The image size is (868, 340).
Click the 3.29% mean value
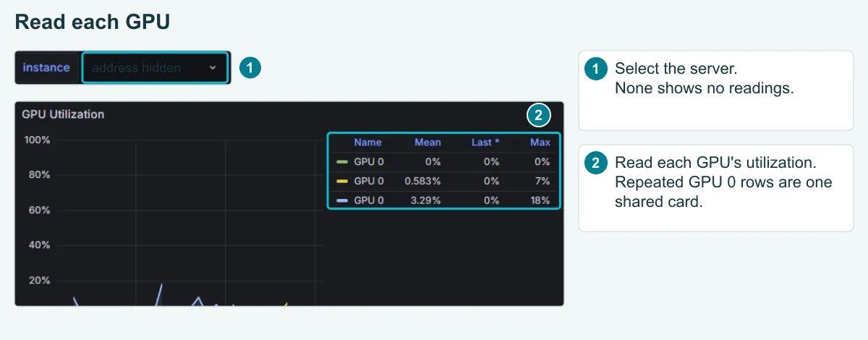point(425,201)
